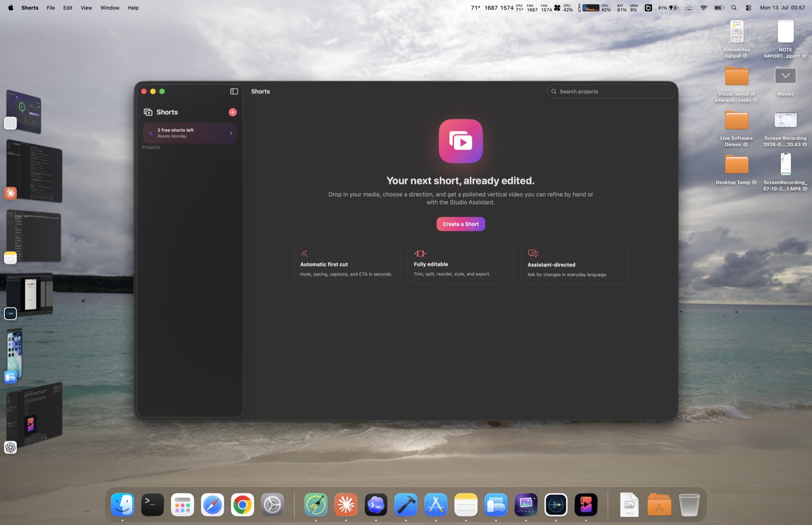The height and width of the screenshot is (525, 812).
Task: Click 'Your next short, already edited.' headline
Action: tap(460, 181)
